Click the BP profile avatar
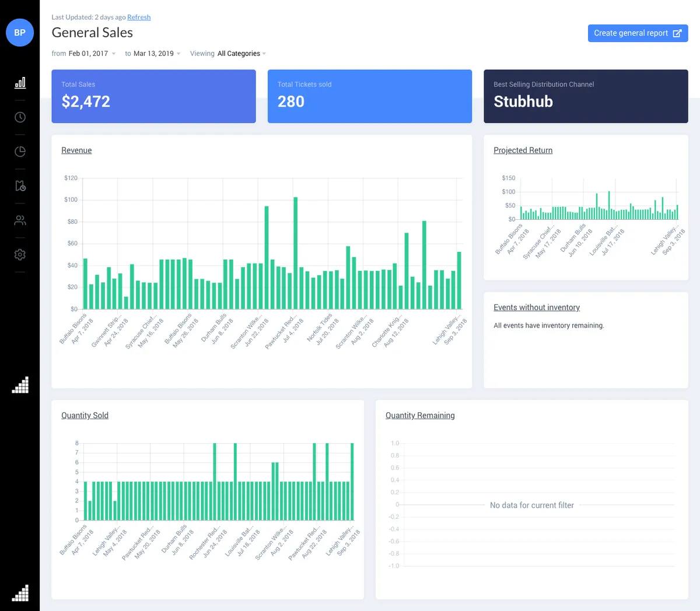The width and height of the screenshot is (700, 611). click(x=19, y=33)
